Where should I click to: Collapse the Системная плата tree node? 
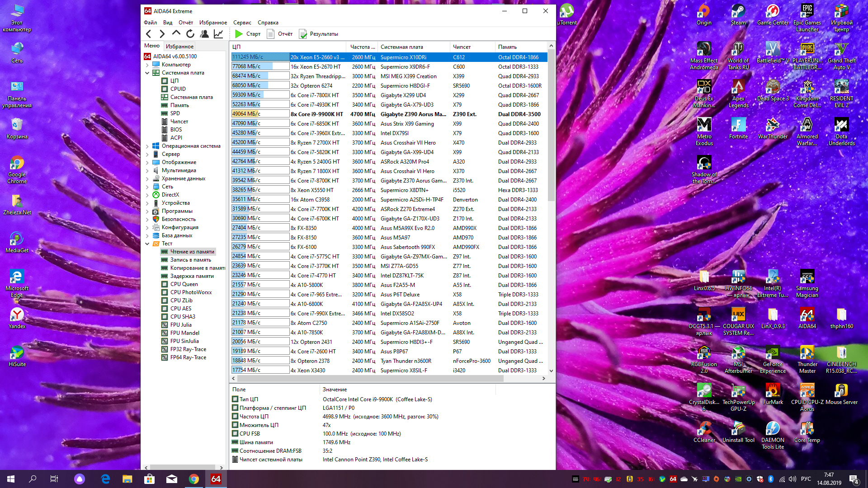tap(147, 73)
